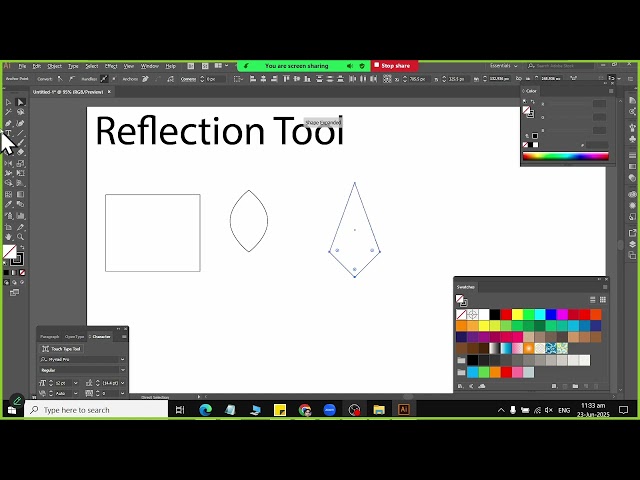Select the Artboard tool
Viewport: 640px width, 480px height.
pyautogui.click(x=8, y=227)
